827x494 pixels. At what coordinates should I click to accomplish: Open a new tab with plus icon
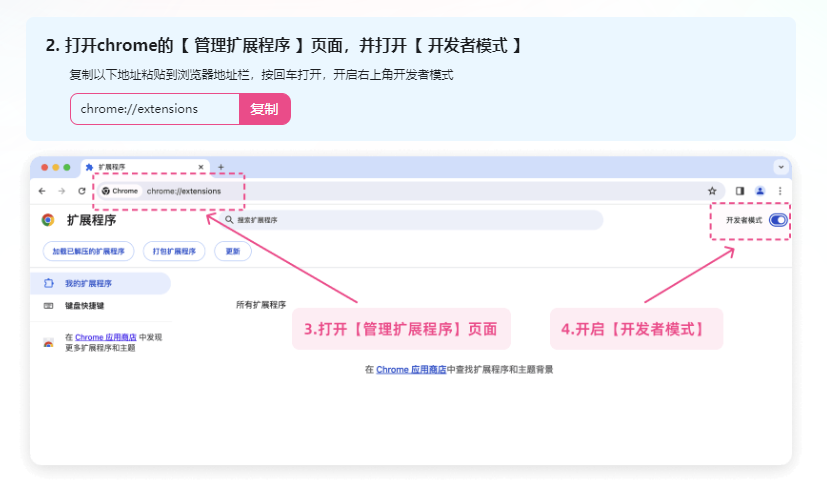point(221,167)
